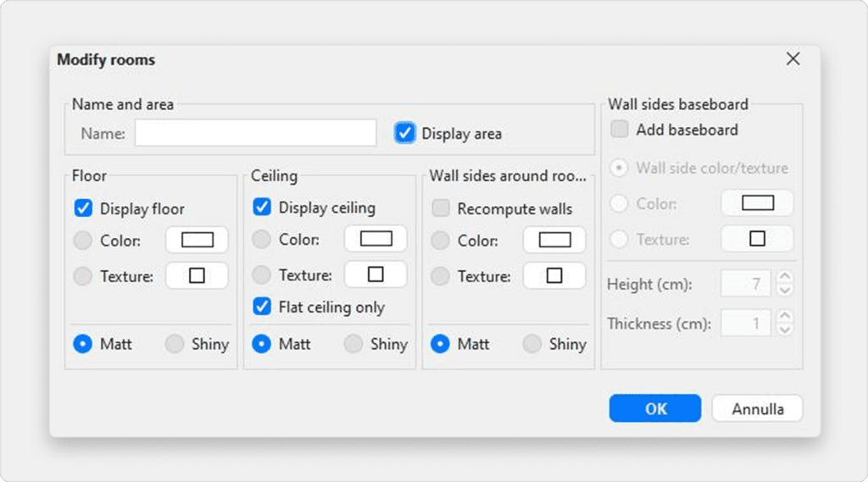Select Shiny finish for the Floor

tap(175, 344)
